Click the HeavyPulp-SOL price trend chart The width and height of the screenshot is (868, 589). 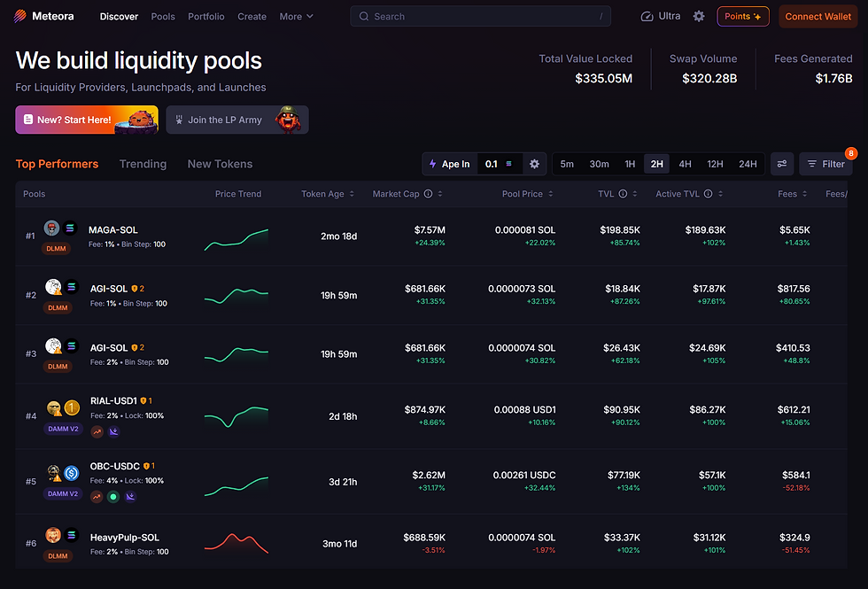(236, 544)
